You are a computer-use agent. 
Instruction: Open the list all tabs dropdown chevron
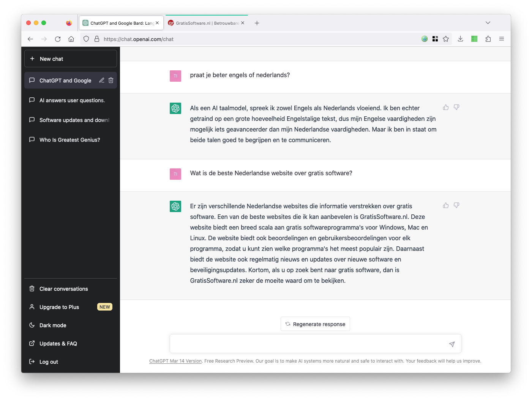click(488, 23)
